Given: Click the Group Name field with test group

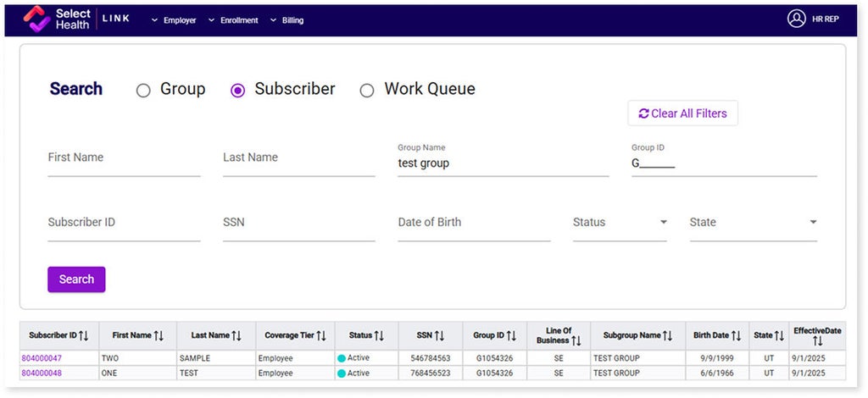Looking at the screenshot, I should tap(504, 160).
